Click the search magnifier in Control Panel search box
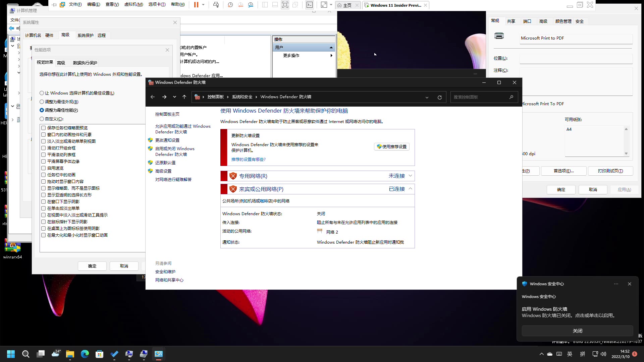 point(511,97)
